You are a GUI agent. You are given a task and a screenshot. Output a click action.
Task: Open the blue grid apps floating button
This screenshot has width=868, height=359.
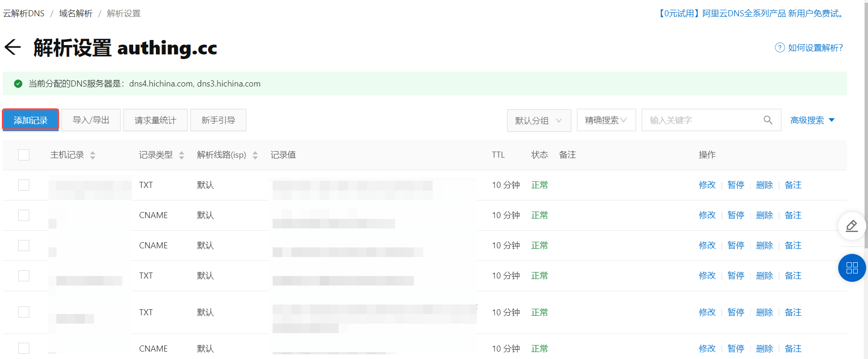[x=852, y=268]
